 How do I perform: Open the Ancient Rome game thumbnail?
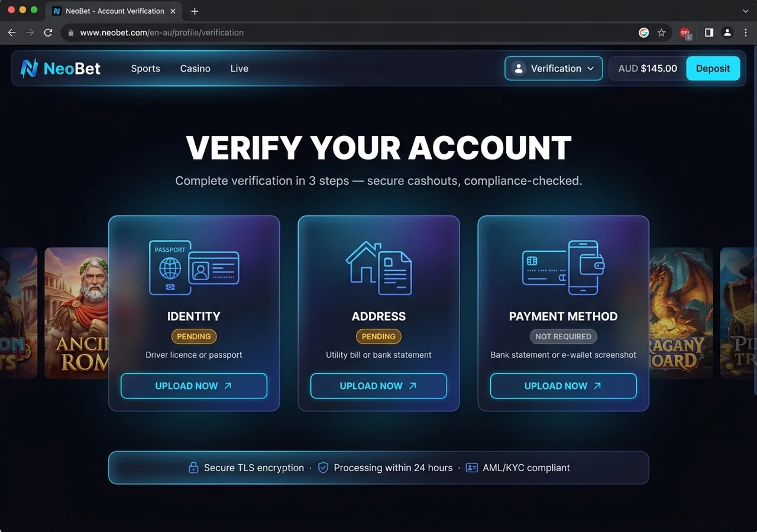(x=76, y=313)
